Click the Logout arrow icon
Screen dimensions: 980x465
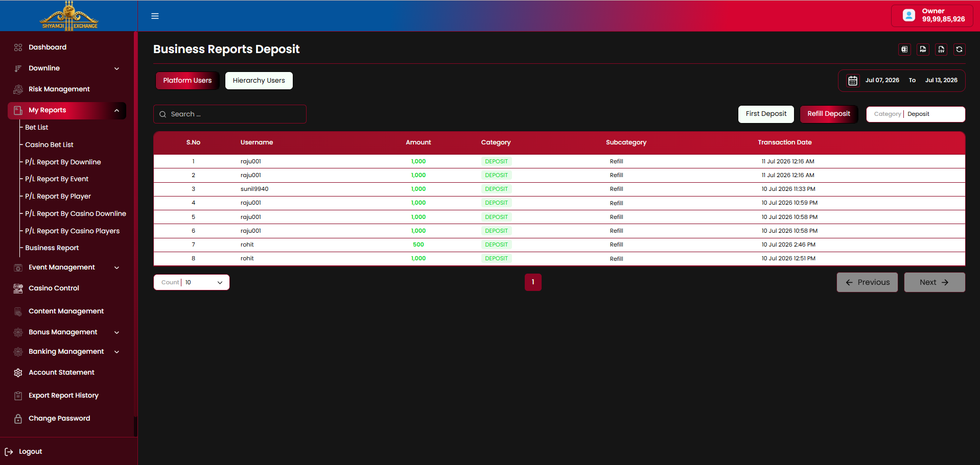9,452
